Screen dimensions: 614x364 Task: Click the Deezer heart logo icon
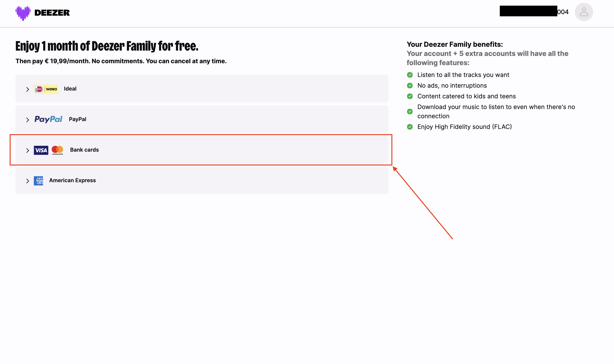click(x=23, y=13)
